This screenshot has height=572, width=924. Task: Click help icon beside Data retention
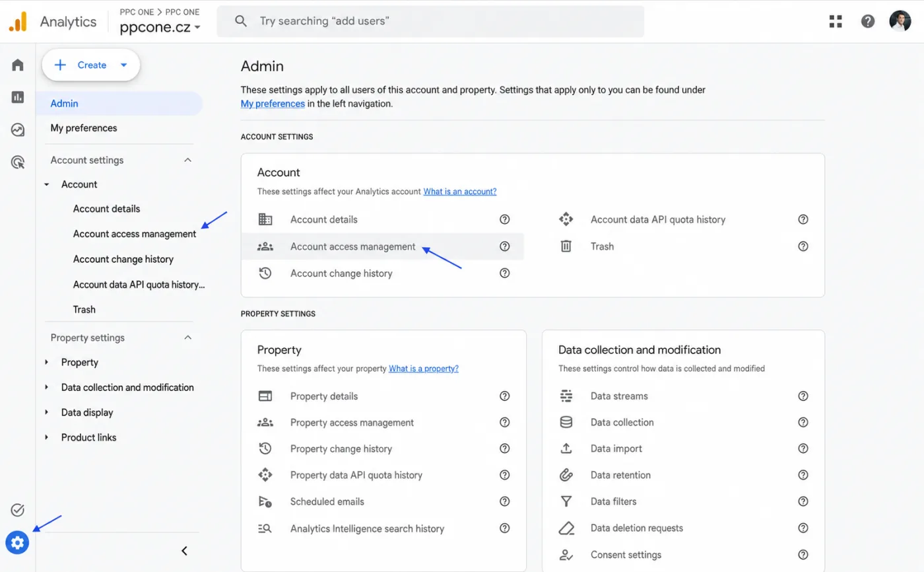point(803,475)
